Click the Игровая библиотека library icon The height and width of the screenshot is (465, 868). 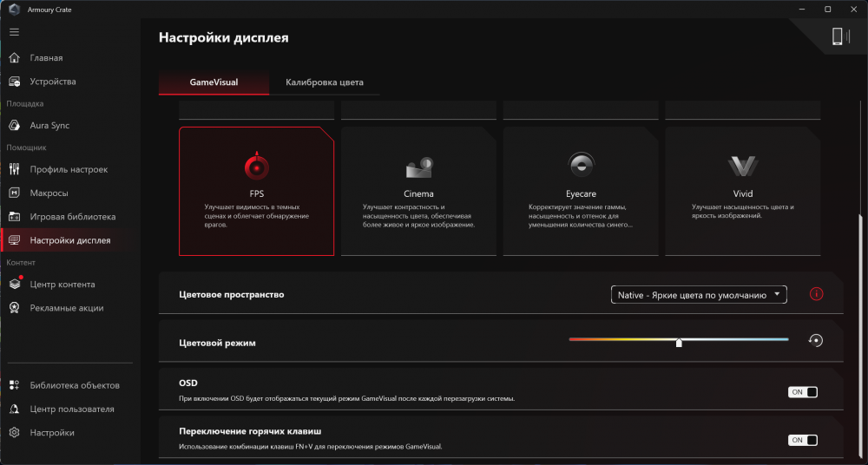[14, 216]
